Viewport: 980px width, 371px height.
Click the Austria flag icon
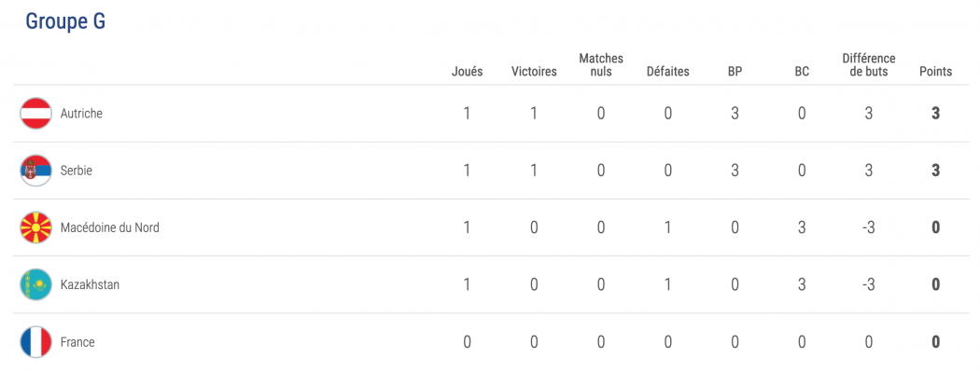(x=35, y=114)
